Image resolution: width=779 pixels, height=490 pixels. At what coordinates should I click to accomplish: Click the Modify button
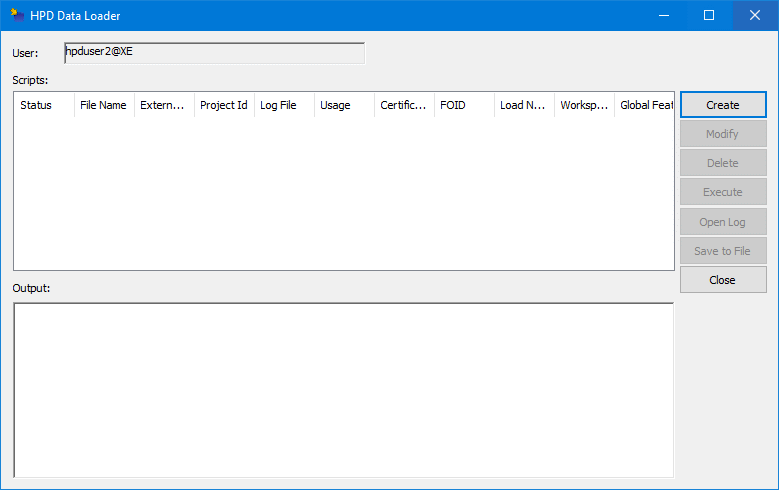[723, 134]
